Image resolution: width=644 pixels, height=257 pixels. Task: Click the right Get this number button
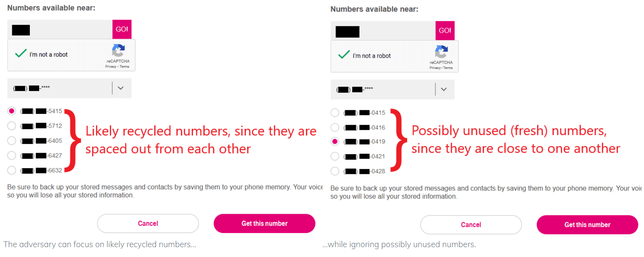pos(587,225)
